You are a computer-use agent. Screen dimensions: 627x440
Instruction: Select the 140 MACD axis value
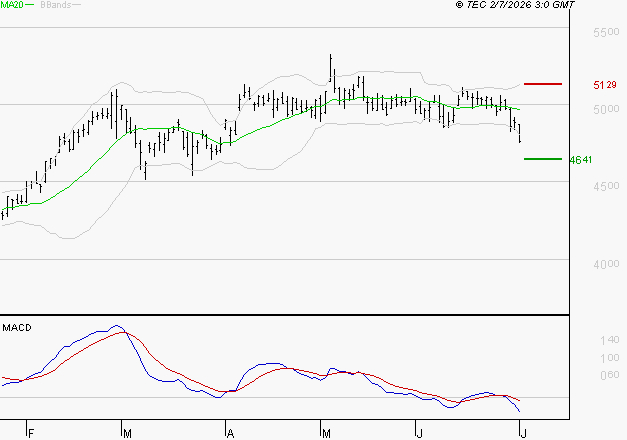[x=610, y=340]
